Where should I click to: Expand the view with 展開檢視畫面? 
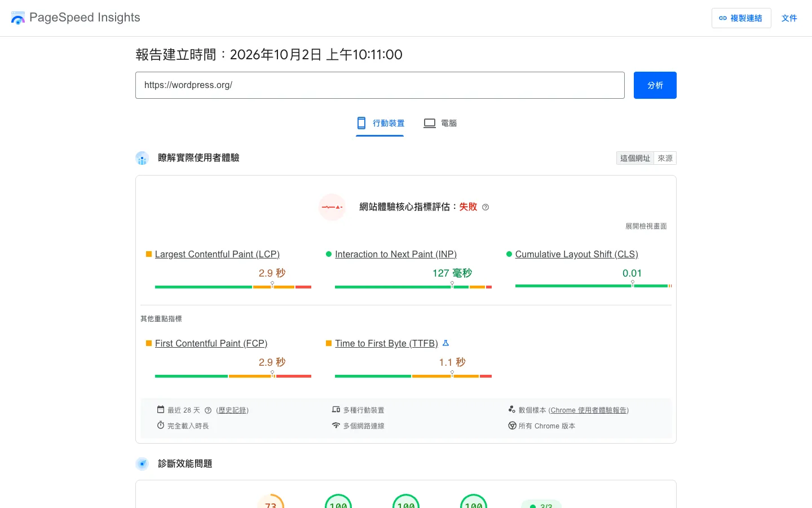646,226
